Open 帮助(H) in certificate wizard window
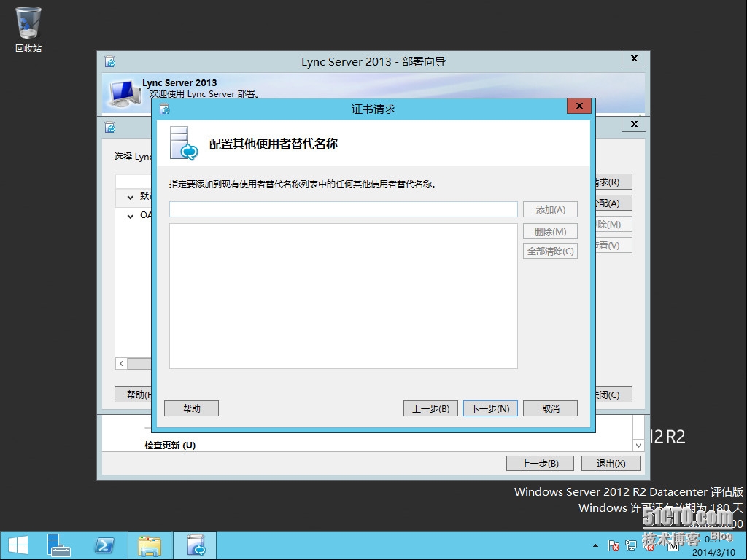 coord(133,394)
